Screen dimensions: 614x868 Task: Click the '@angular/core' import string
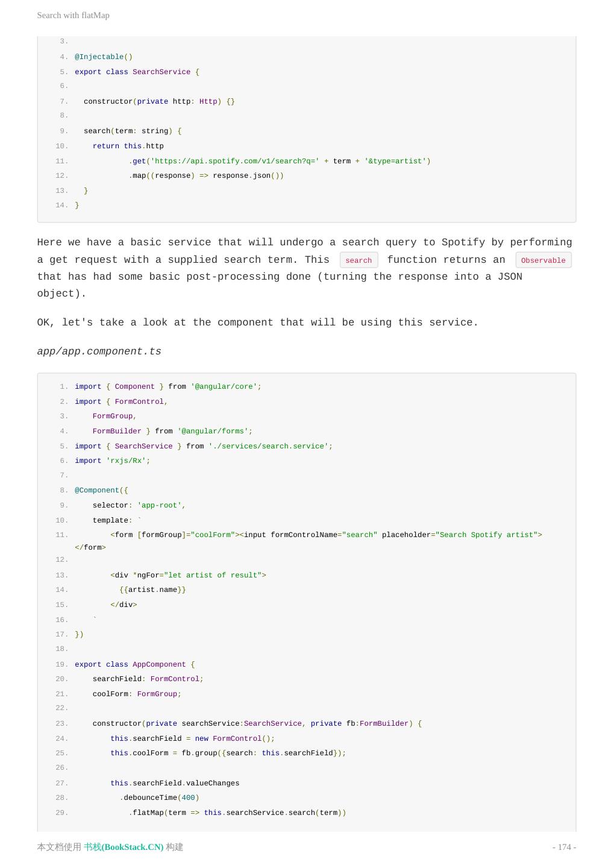coord(224,386)
